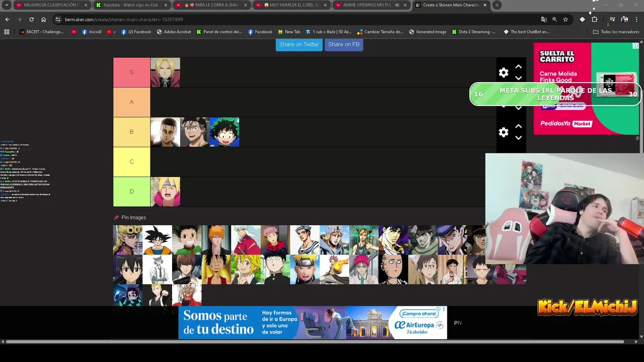
Task: Select straw hat Luffy image in pool
Action: point(216,269)
